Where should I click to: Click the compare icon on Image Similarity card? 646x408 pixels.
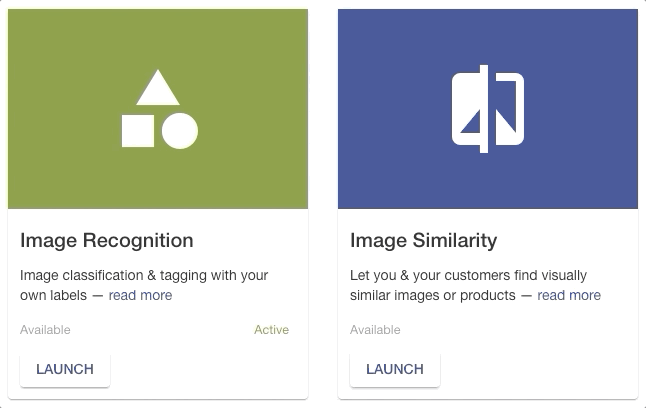click(488, 109)
